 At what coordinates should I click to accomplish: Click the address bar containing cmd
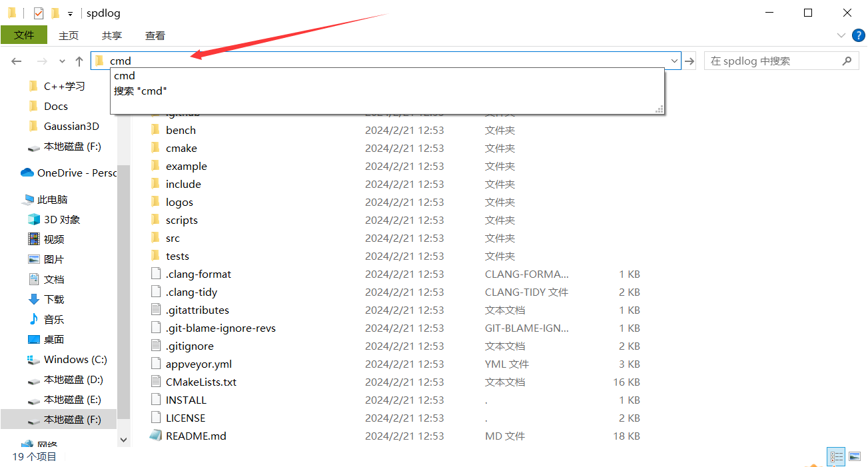click(386, 61)
